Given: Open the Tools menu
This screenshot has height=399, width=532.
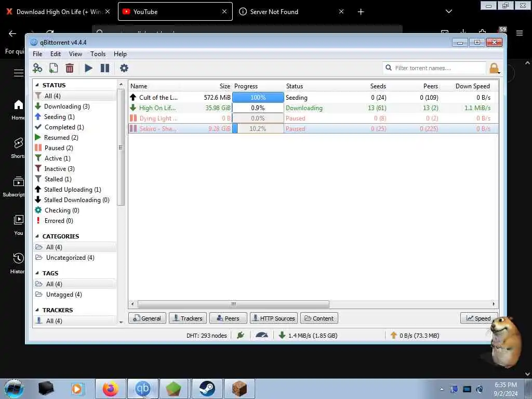Looking at the screenshot, I should coord(98,54).
